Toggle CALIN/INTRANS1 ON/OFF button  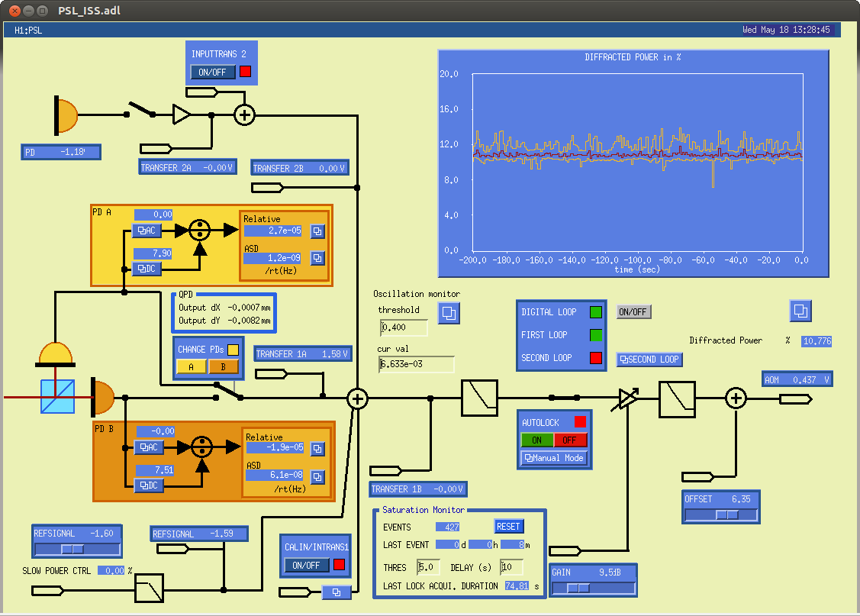tap(306, 565)
